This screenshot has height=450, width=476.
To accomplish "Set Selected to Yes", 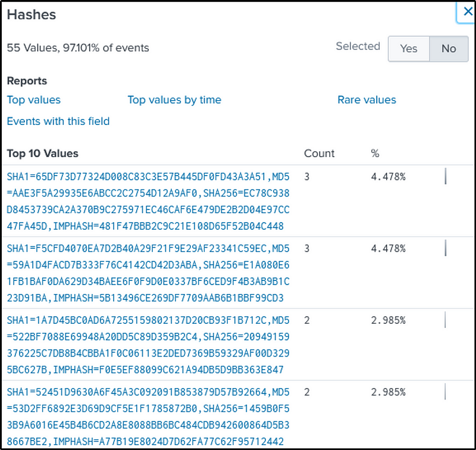I will [408, 49].
